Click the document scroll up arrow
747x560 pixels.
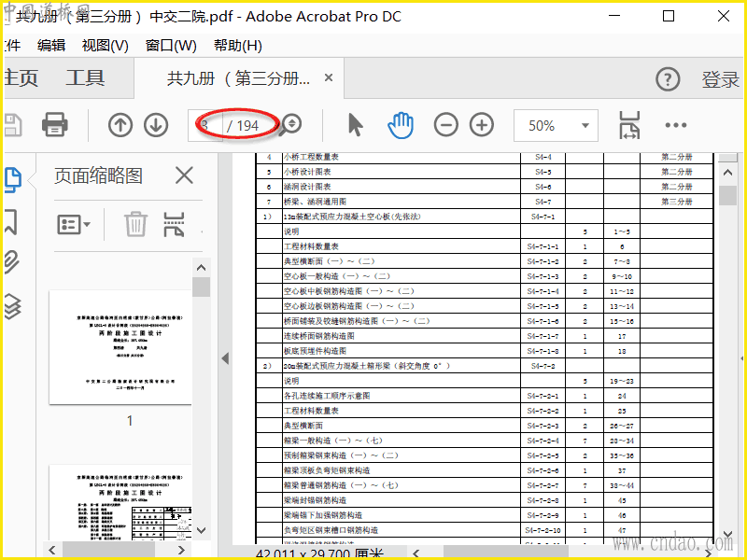pos(727,173)
